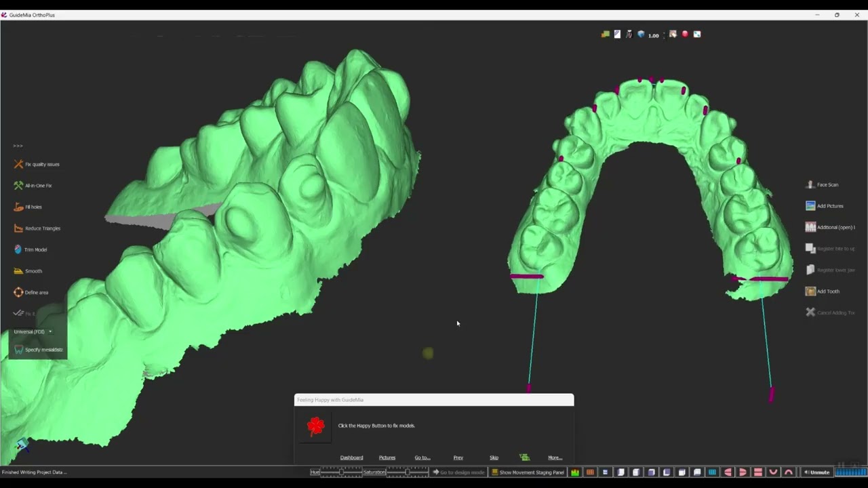This screenshot has width=868, height=488.
Task: Click Show Movement Staging Panel button
Action: click(528, 472)
